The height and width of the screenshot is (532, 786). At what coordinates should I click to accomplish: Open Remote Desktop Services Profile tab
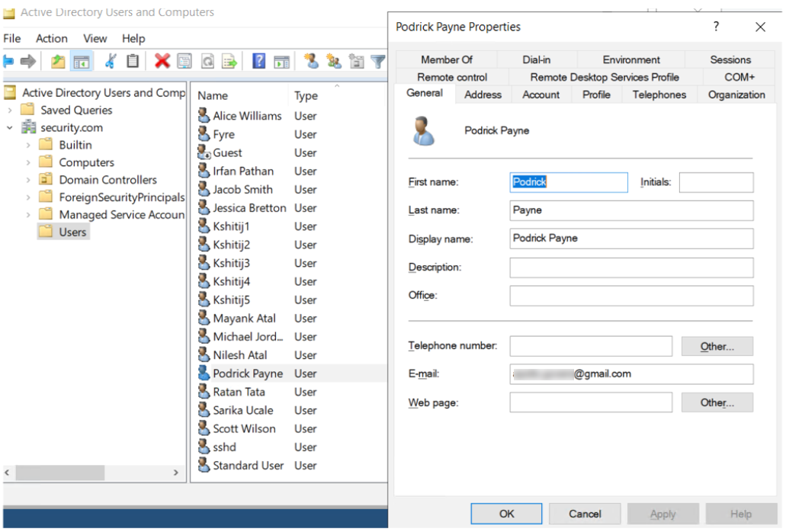tap(605, 77)
